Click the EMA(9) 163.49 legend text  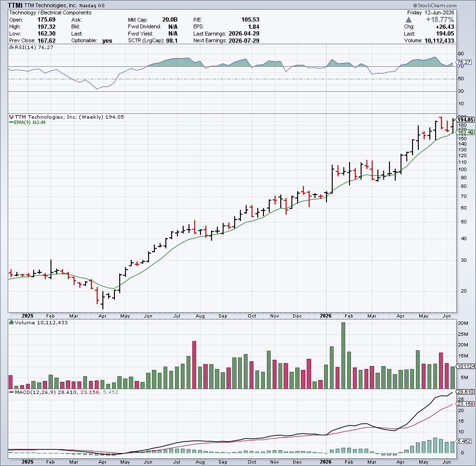[30, 123]
